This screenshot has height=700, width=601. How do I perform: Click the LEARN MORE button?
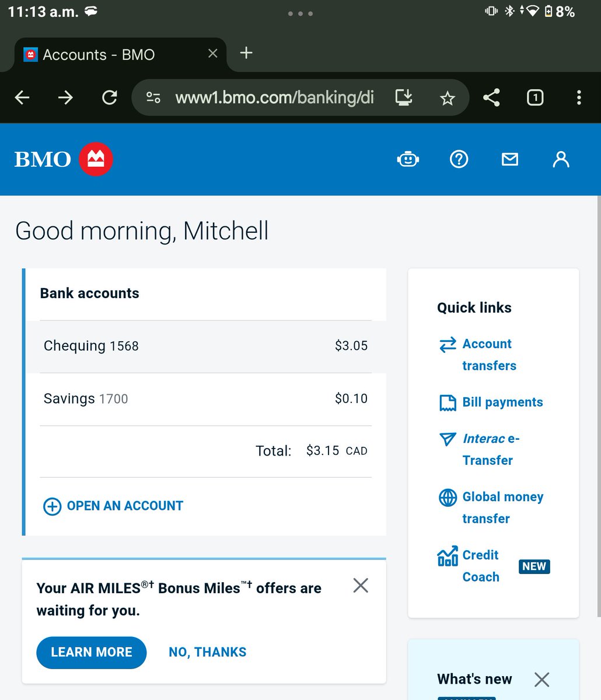[x=92, y=652]
